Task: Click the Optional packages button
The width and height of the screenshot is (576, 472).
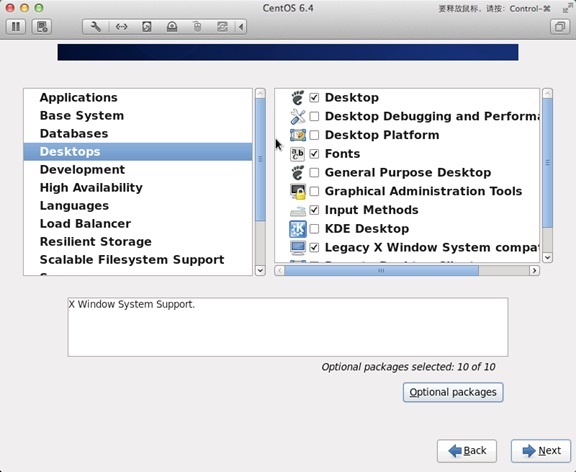Action: click(x=453, y=392)
